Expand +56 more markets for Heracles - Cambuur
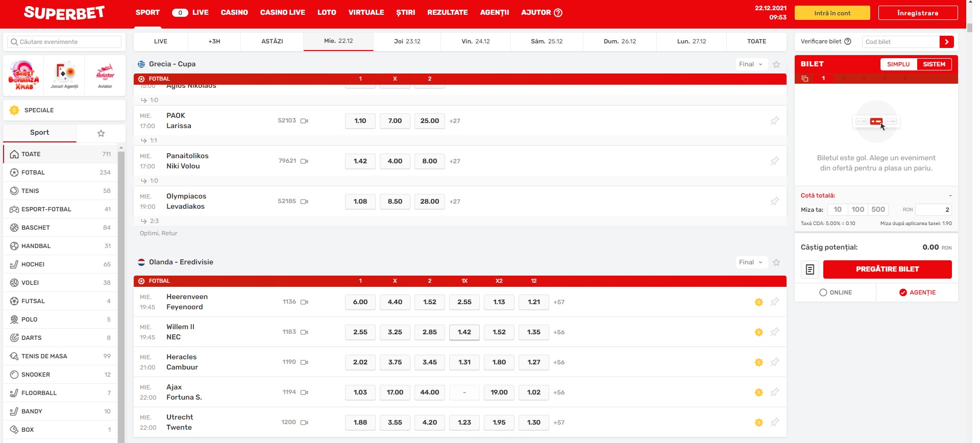The image size is (980, 443). (x=559, y=362)
